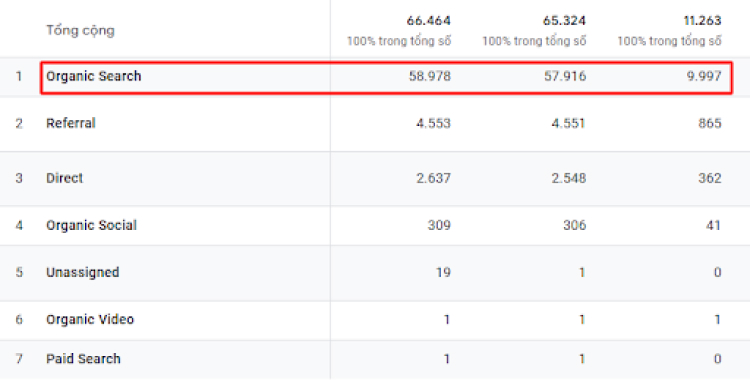Select the total value 65.324
Image resolution: width=750 pixels, height=384 pixels.
coord(564,21)
